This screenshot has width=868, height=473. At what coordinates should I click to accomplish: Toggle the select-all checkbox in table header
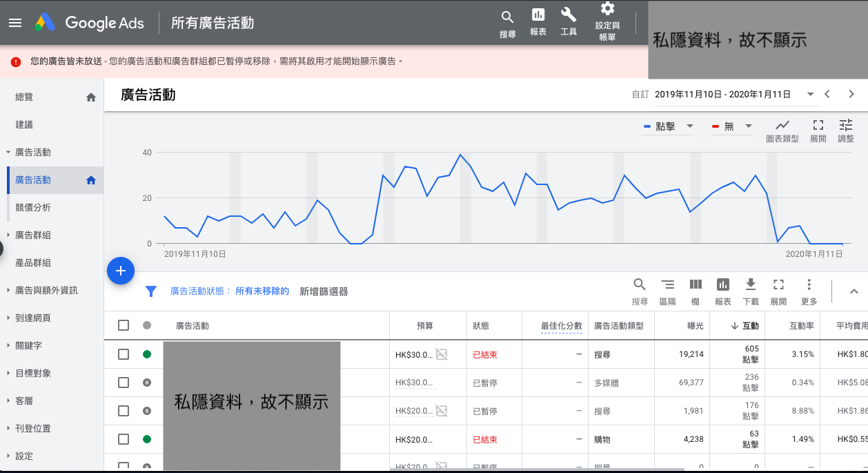tap(124, 325)
